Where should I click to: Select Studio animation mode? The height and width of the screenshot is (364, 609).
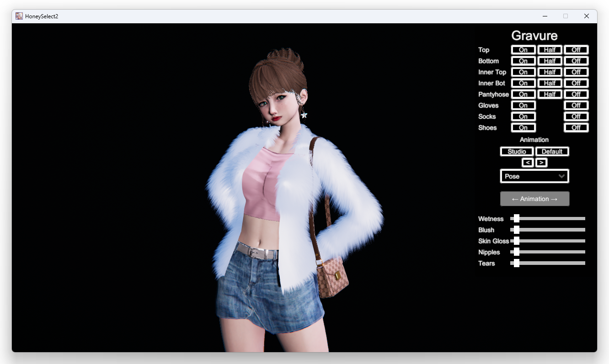point(517,152)
